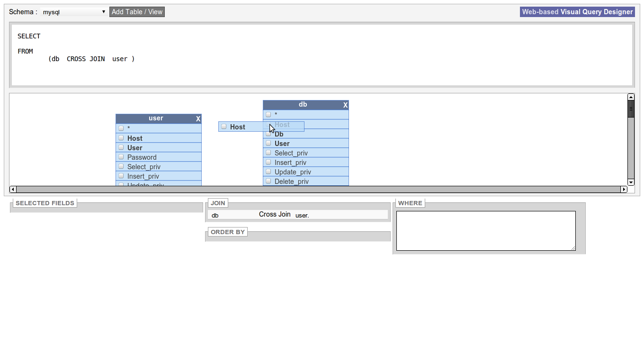Open the Schema dropdown showing mysql
Image resolution: width=644 pixels, height=364 pixels.
(x=73, y=11)
